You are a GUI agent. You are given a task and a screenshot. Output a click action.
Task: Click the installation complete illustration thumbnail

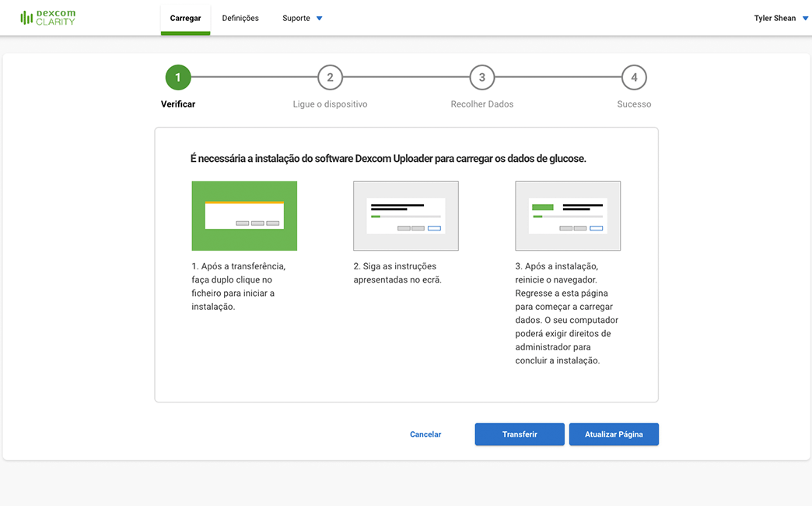[568, 216]
